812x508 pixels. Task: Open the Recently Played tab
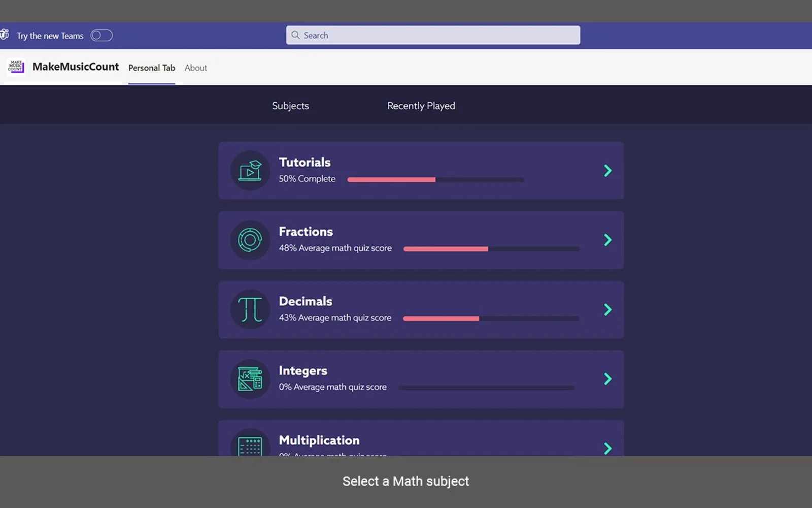(421, 106)
